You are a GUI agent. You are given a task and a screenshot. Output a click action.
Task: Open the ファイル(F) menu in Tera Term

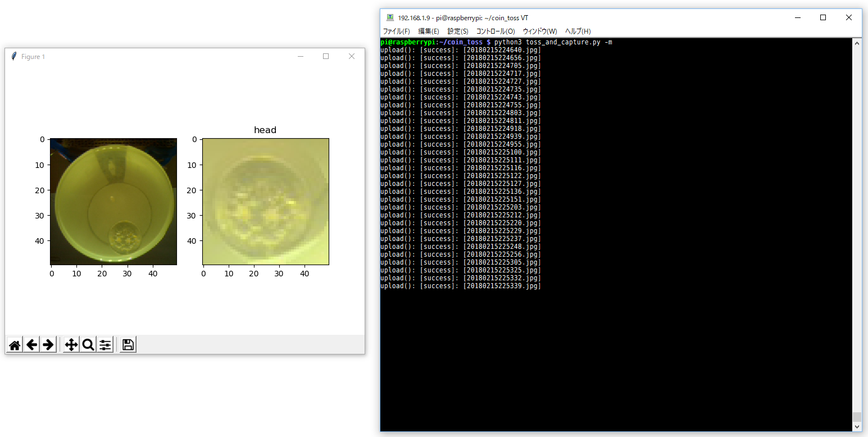(x=396, y=31)
